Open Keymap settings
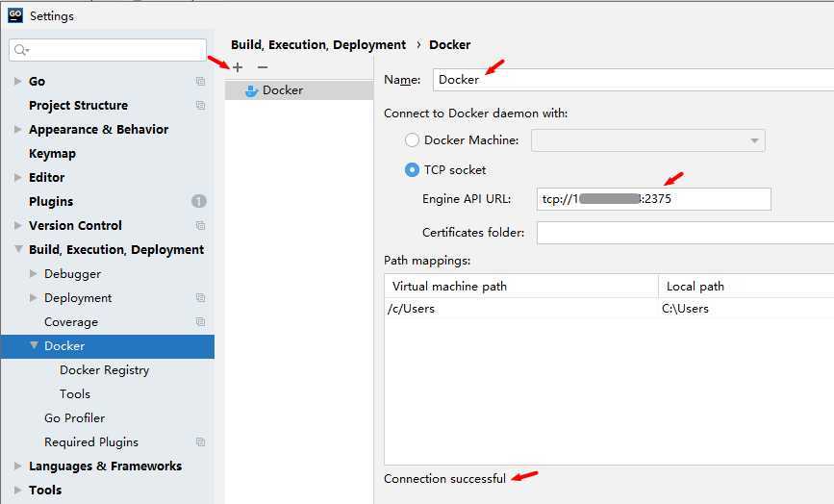The height and width of the screenshot is (504, 834). point(52,154)
